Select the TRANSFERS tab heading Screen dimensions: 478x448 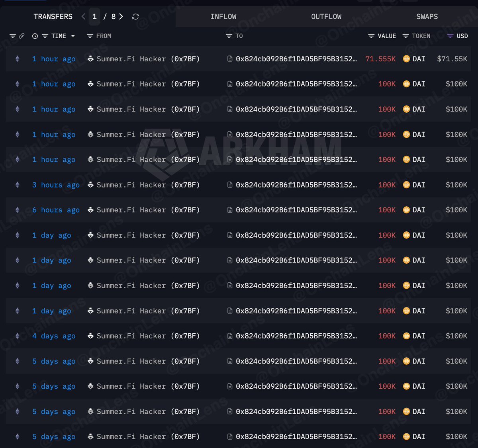coord(53,16)
